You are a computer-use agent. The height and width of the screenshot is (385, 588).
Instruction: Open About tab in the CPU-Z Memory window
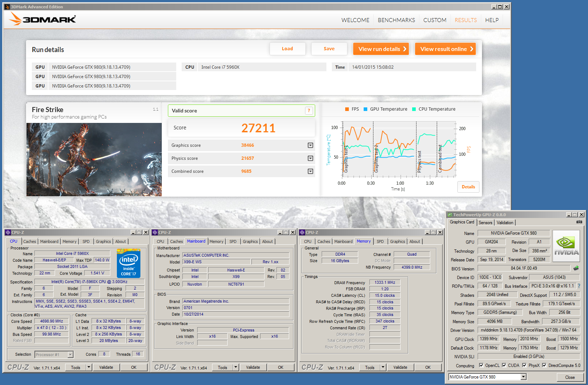click(415, 241)
